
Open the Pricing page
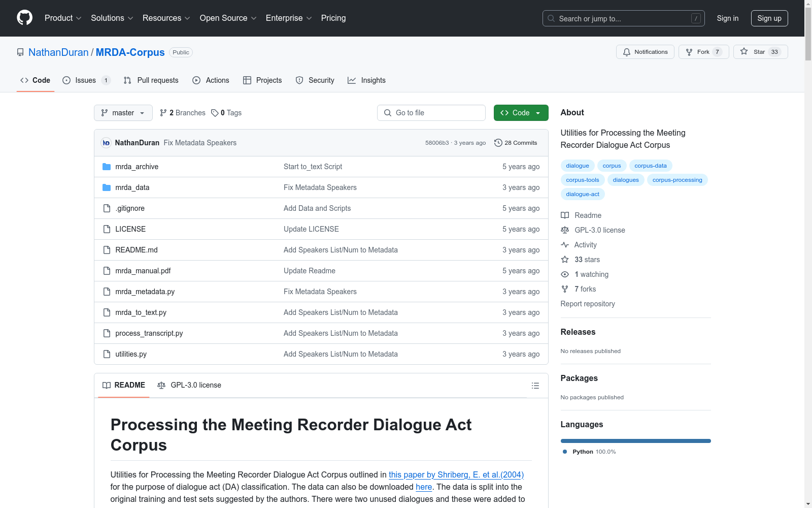pos(333,18)
